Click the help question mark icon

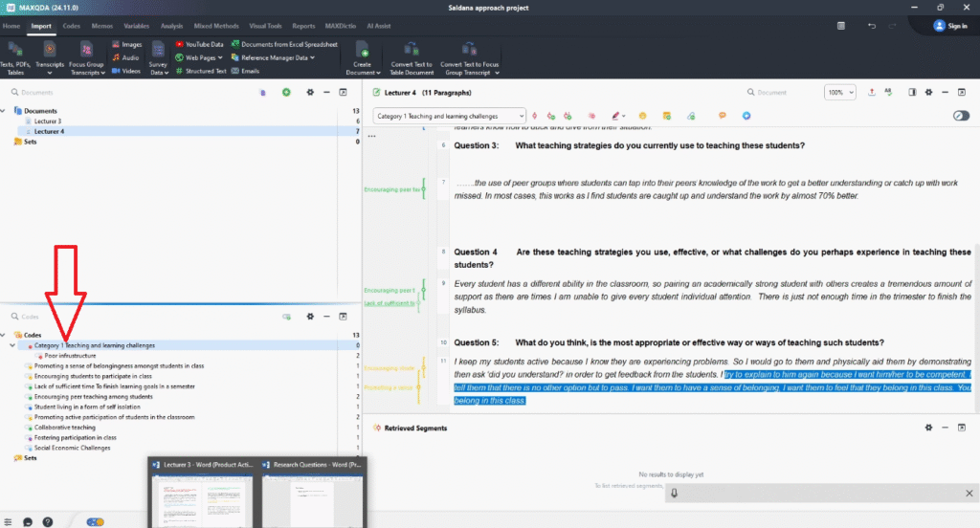click(x=48, y=521)
